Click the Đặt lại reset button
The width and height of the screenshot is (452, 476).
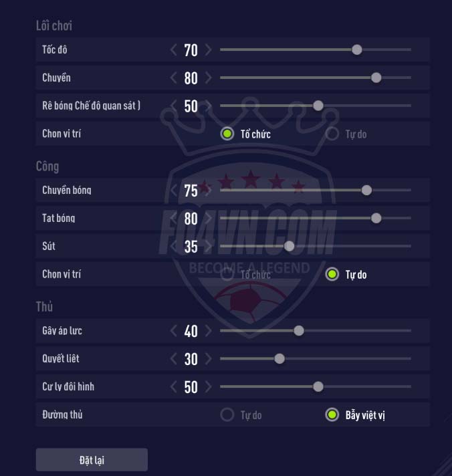(x=92, y=460)
